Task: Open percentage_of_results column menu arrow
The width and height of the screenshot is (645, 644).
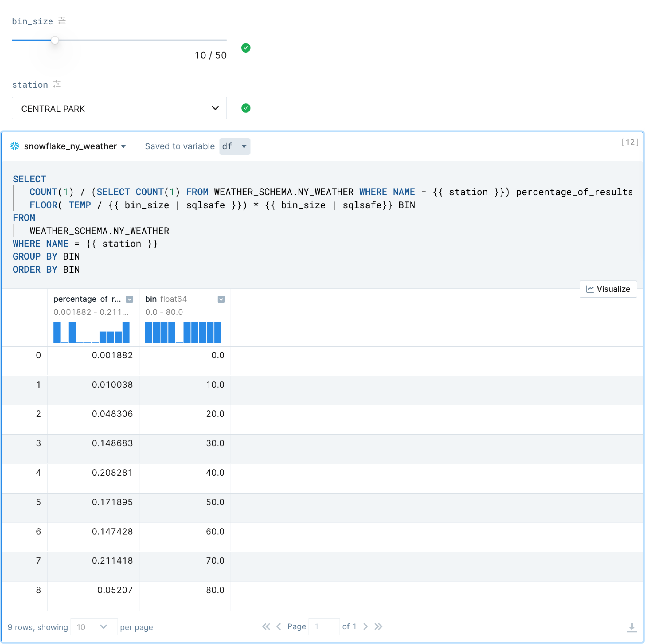Action: click(x=130, y=299)
